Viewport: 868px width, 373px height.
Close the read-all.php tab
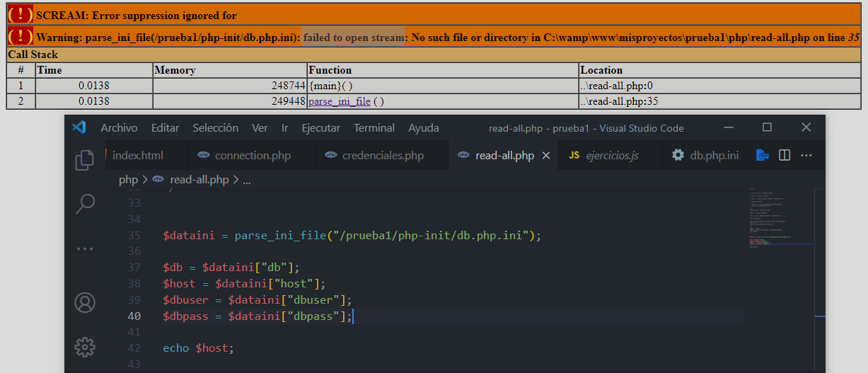pyautogui.click(x=545, y=156)
